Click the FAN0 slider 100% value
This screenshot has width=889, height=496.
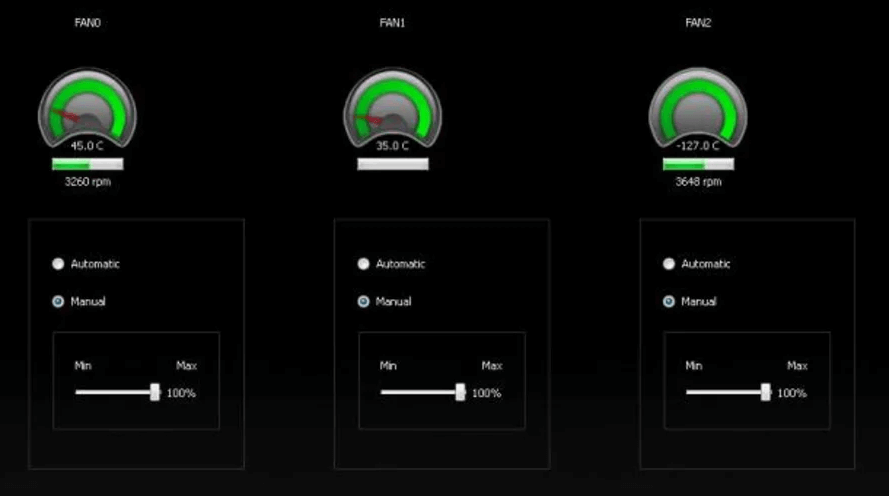(181, 393)
